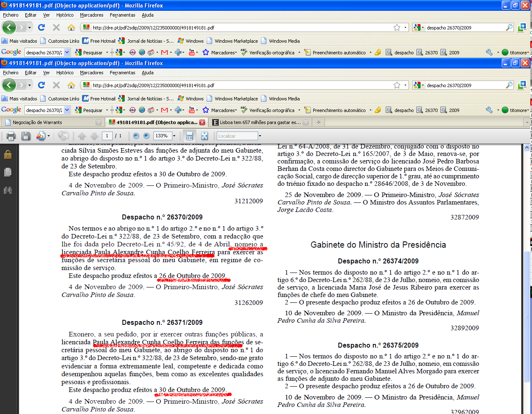This screenshot has width=532, height=414.
Task: Open the security lock panel in the PDF sidebar
Action: (x=7, y=154)
